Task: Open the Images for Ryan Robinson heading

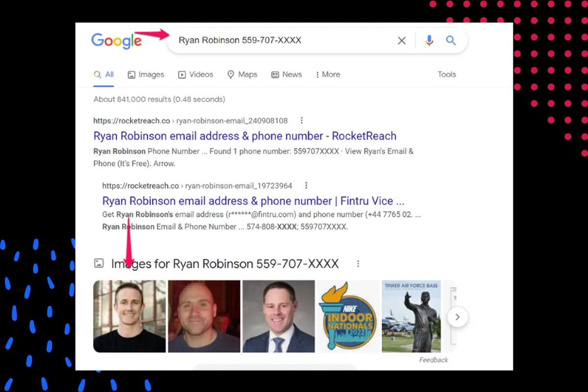Action: tap(225, 264)
